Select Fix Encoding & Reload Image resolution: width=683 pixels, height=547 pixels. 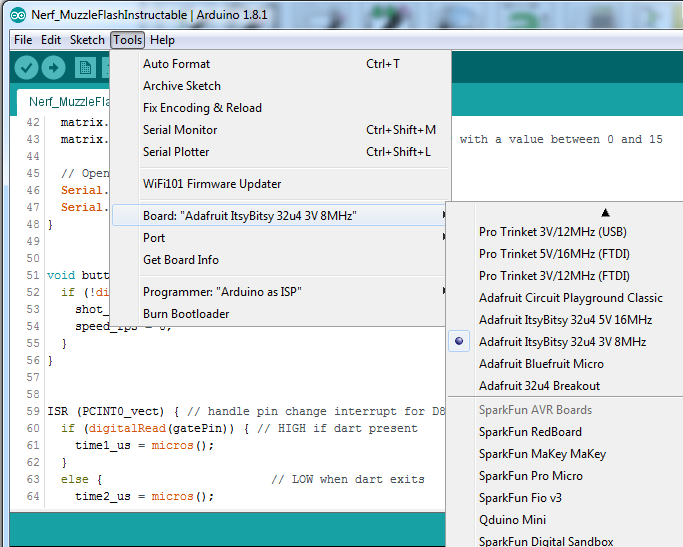click(281, 108)
